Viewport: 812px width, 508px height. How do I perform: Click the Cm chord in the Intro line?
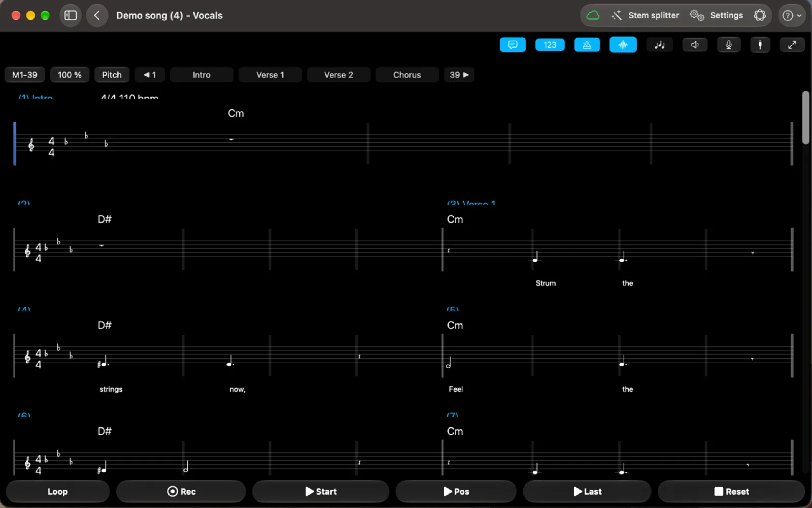[x=236, y=113]
